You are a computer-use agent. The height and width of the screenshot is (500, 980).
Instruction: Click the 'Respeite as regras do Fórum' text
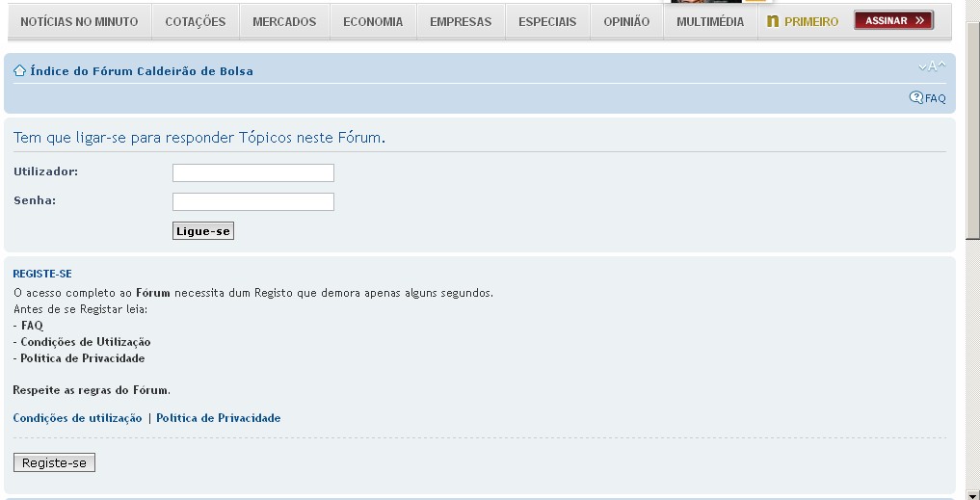92,390
